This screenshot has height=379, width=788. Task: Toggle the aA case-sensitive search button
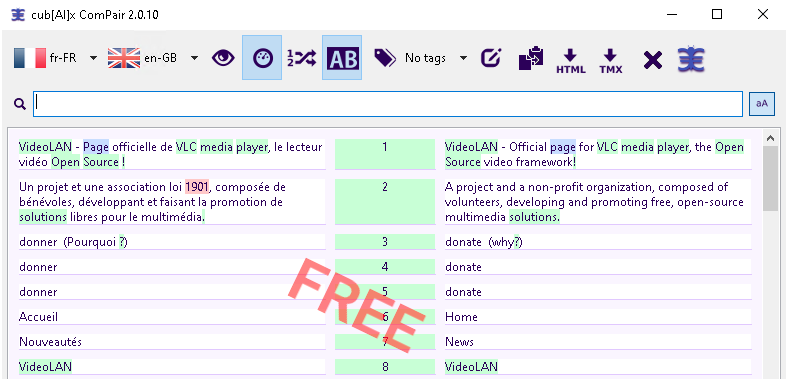point(762,104)
